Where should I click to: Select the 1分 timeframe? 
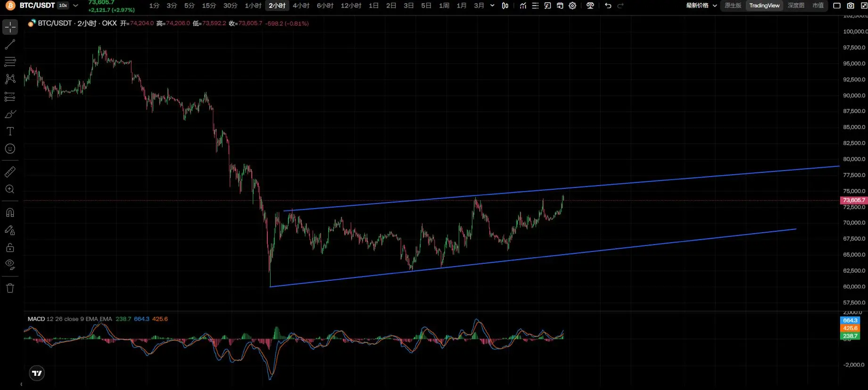tap(154, 6)
